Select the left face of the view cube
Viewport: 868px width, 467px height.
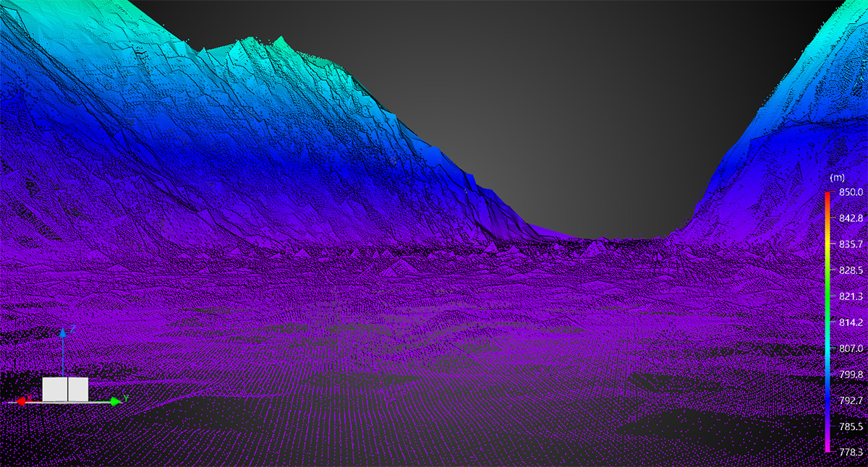point(55,389)
